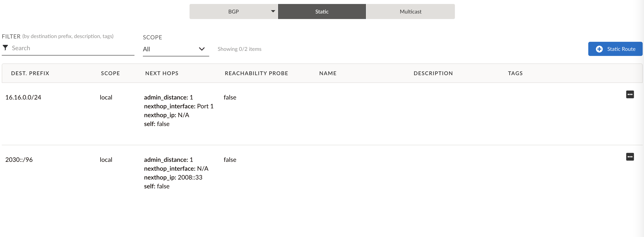Click the filter funnel icon

point(5,48)
